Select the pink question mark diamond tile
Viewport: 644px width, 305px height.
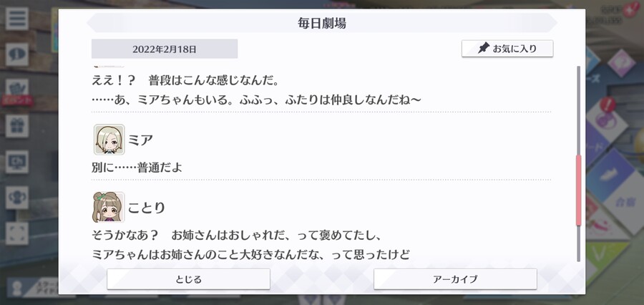click(620, 64)
